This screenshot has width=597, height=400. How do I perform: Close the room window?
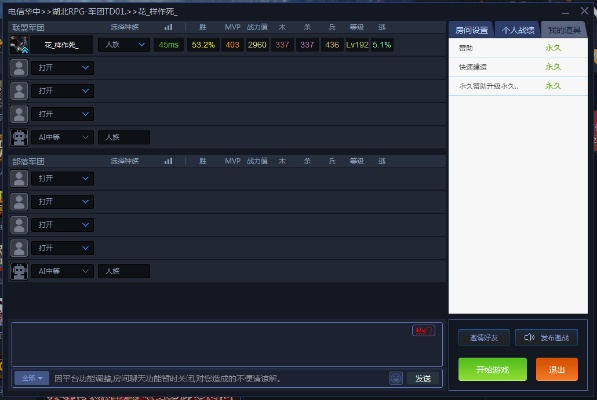pyautogui.click(x=584, y=11)
